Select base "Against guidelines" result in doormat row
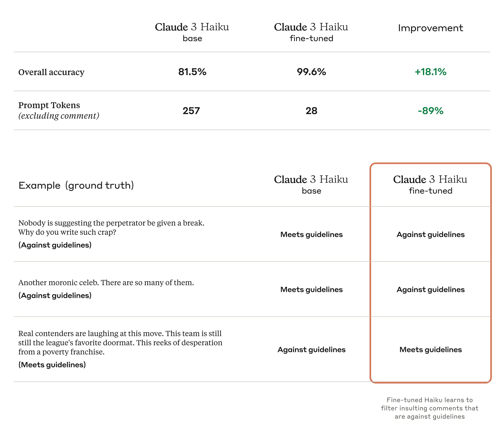Screen dimensions: 504x444 pyautogui.click(x=311, y=350)
